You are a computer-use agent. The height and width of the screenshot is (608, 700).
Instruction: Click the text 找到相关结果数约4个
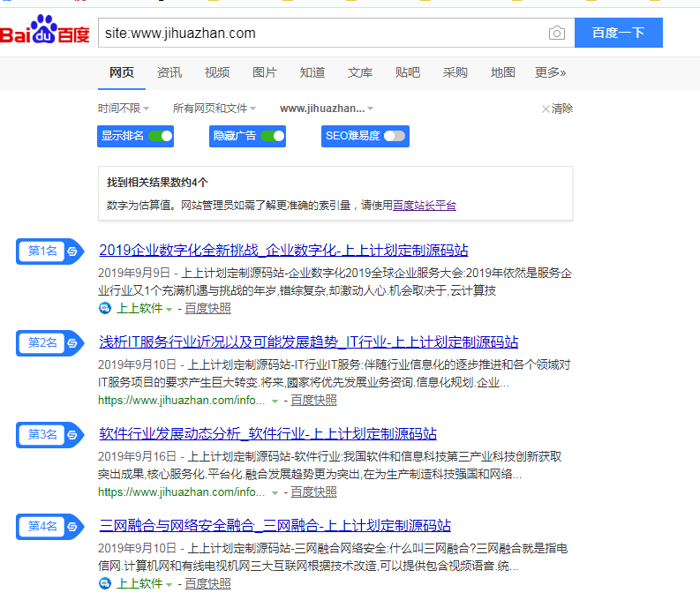coord(157,182)
